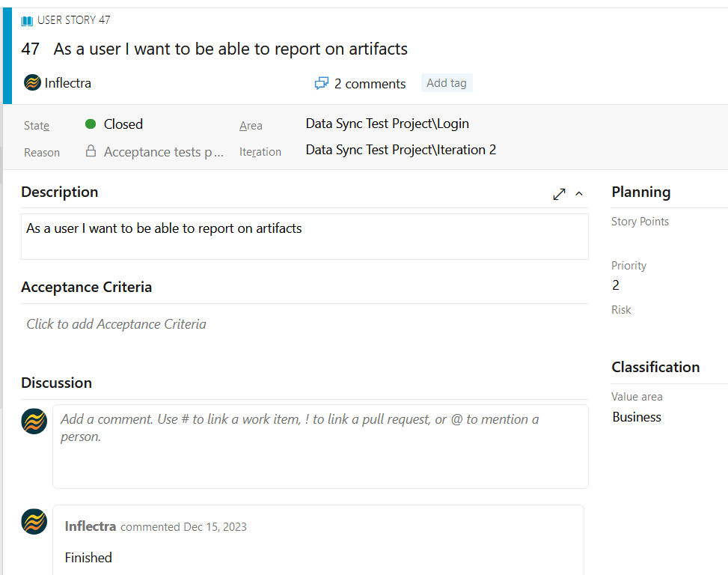The image size is (728, 575).
Task: Click into the Description text box
Action: coord(305,237)
